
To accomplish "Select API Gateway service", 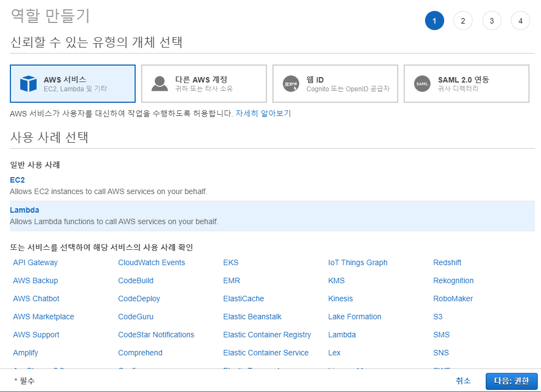I will point(35,263).
